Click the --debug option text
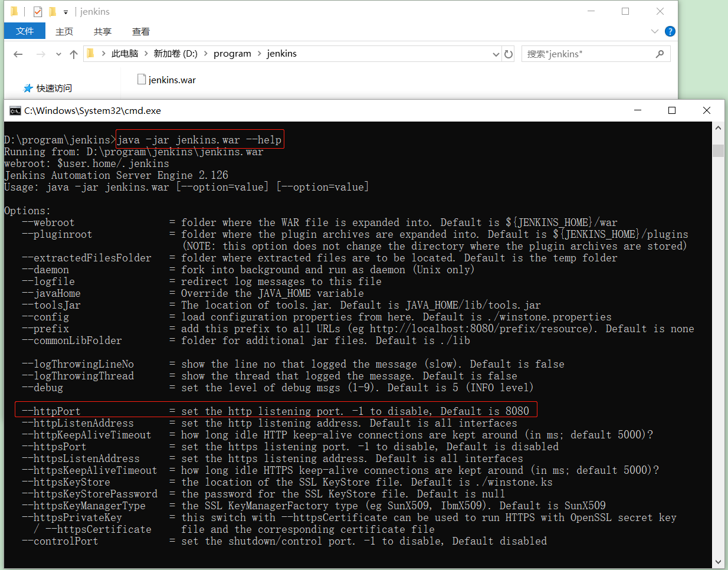 point(42,388)
